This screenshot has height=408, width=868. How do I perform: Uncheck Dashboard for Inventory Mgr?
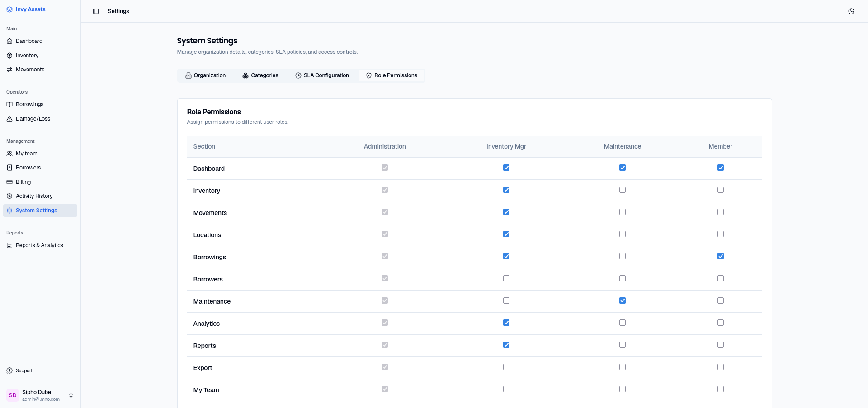point(506,168)
